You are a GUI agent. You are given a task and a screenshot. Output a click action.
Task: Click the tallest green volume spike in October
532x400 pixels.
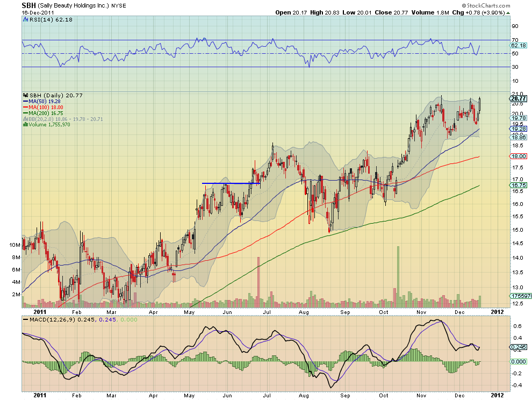pos(398,277)
